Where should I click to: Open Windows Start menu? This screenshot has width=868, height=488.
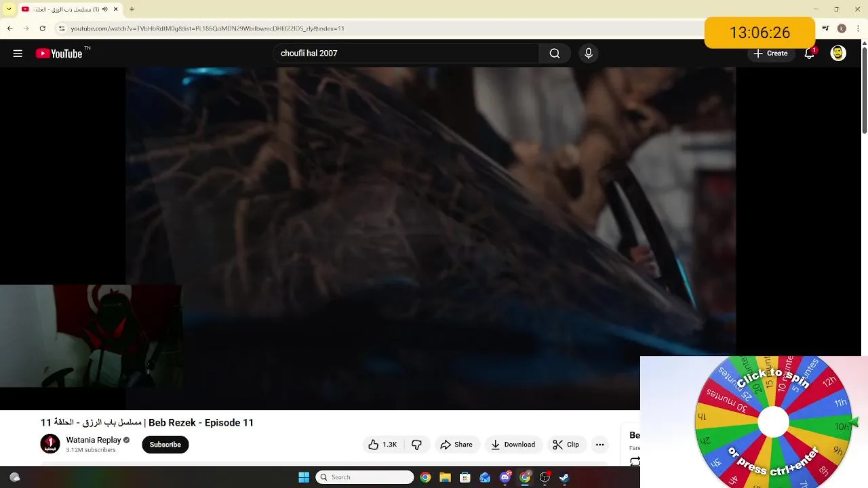(x=304, y=477)
